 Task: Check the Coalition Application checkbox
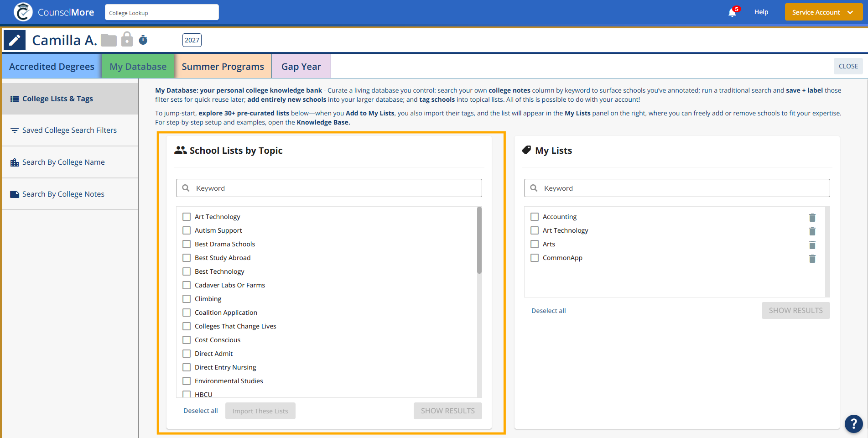[187, 313]
